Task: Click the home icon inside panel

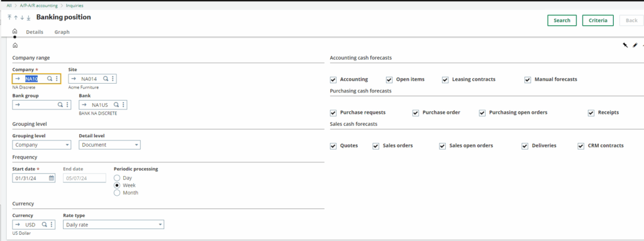Action: (15, 45)
